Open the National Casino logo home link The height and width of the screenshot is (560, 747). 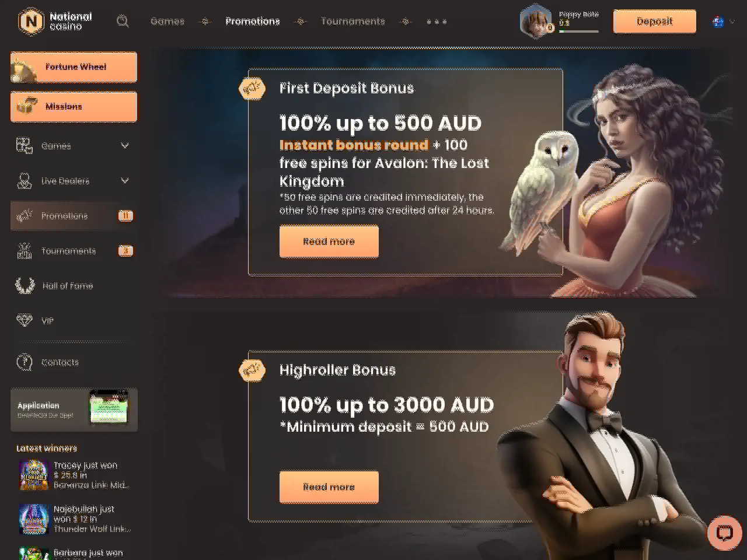(x=55, y=22)
